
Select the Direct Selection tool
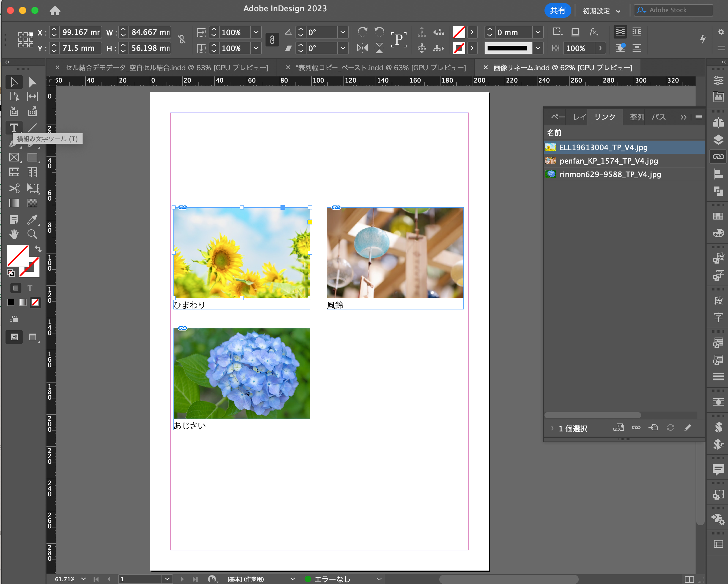tap(32, 82)
